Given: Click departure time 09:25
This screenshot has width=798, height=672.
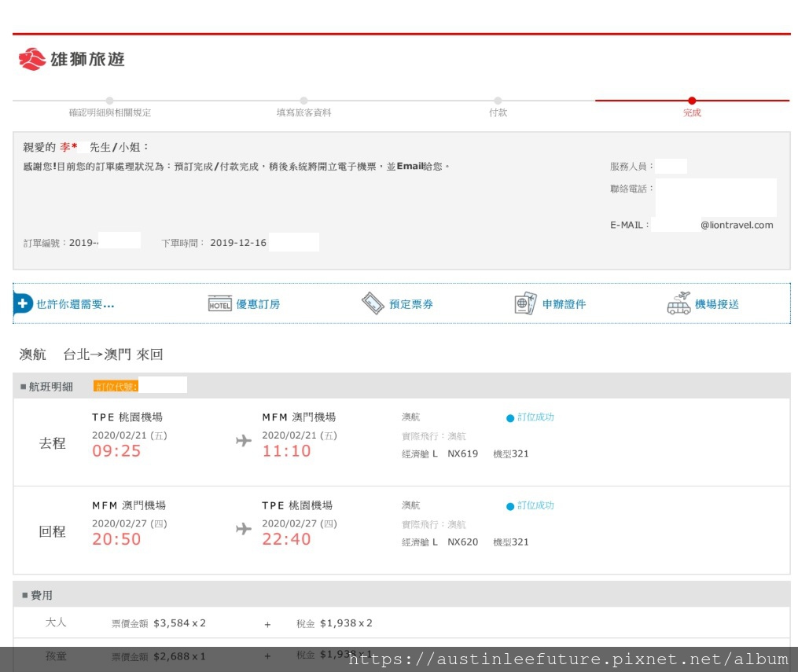Looking at the screenshot, I should pyautogui.click(x=116, y=450).
